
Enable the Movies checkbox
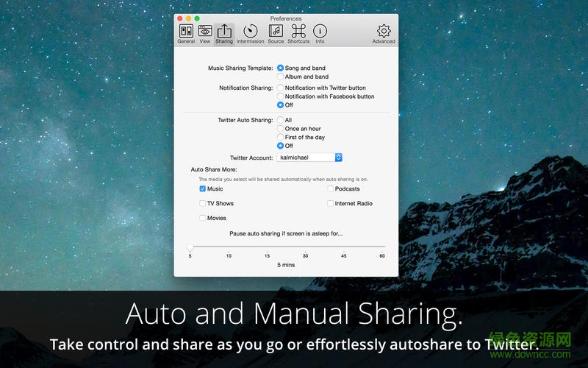click(203, 218)
